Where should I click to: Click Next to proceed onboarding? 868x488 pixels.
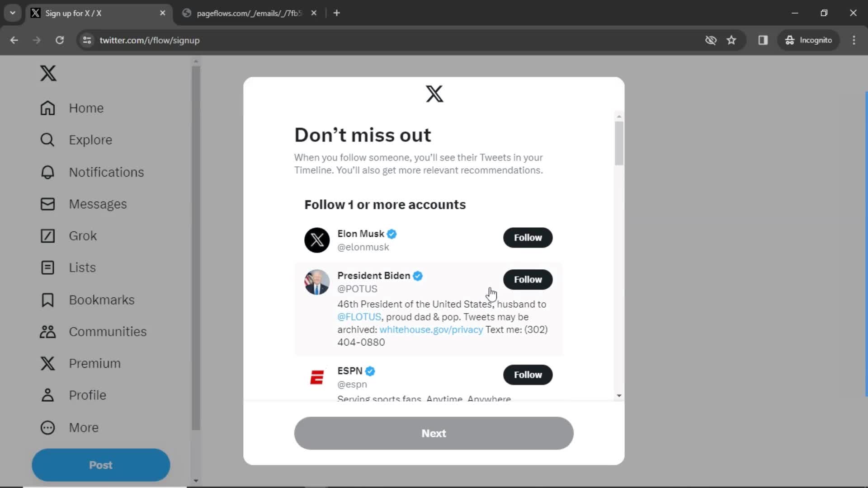(x=434, y=433)
